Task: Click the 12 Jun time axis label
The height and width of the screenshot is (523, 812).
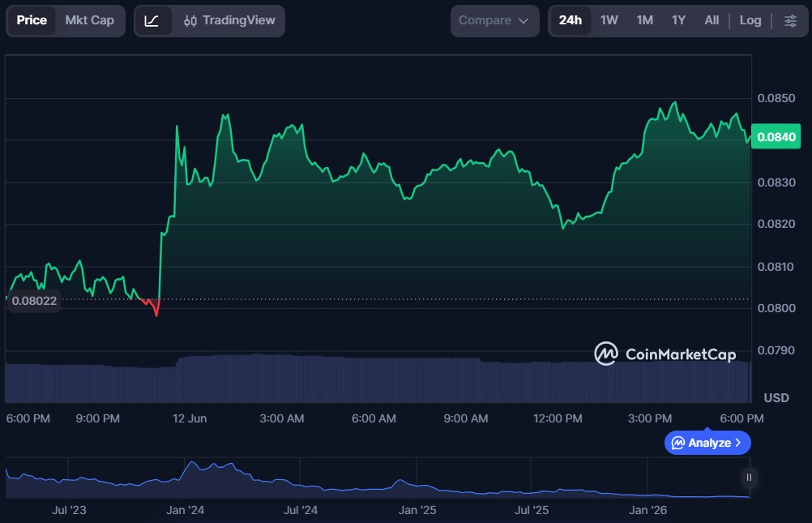Action: tap(190, 418)
